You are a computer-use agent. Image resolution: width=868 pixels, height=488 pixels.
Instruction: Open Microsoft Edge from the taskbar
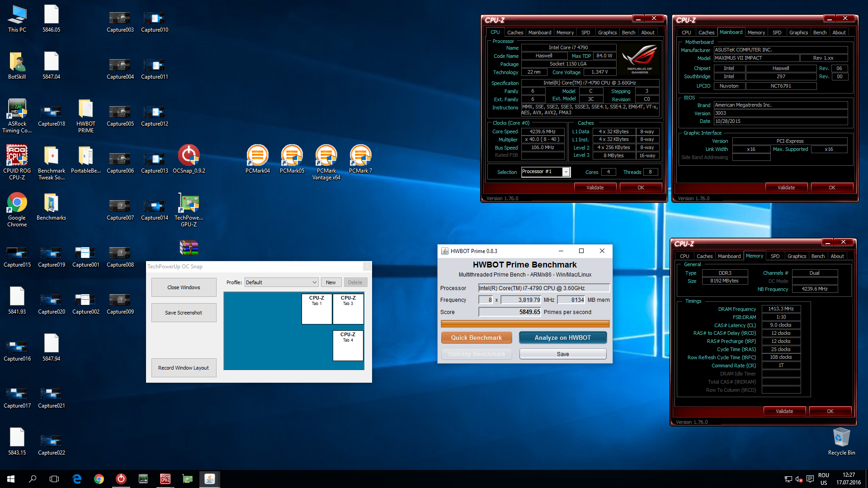point(77,479)
